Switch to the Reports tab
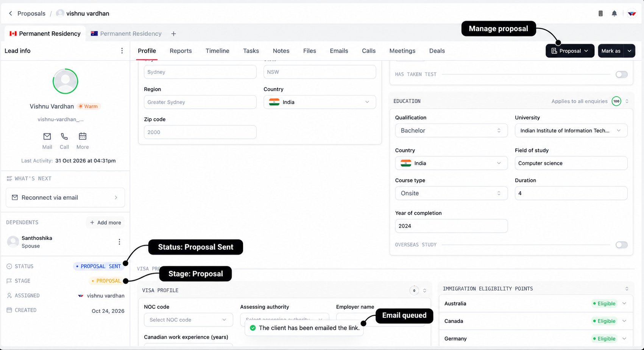 click(x=181, y=51)
